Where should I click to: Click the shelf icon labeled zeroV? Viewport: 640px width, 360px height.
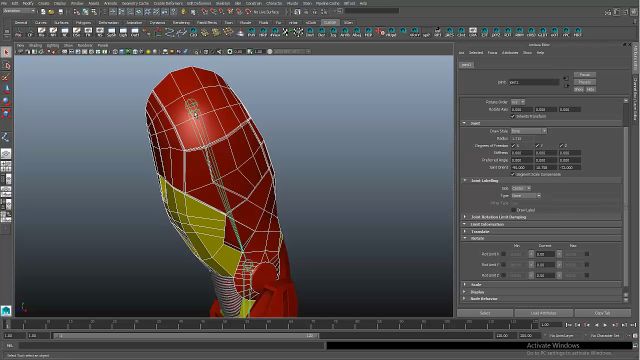click(415, 32)
